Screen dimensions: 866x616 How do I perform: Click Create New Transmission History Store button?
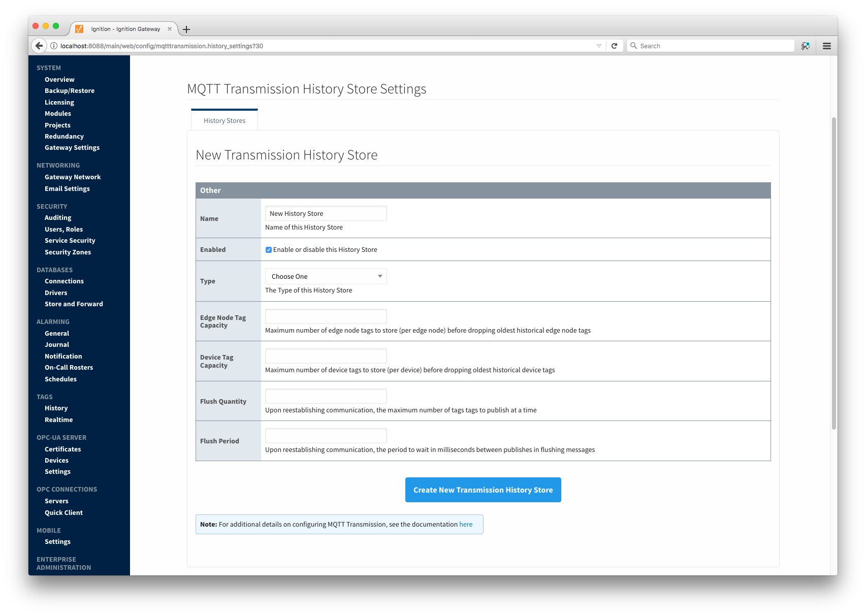(x=483, y=490)
